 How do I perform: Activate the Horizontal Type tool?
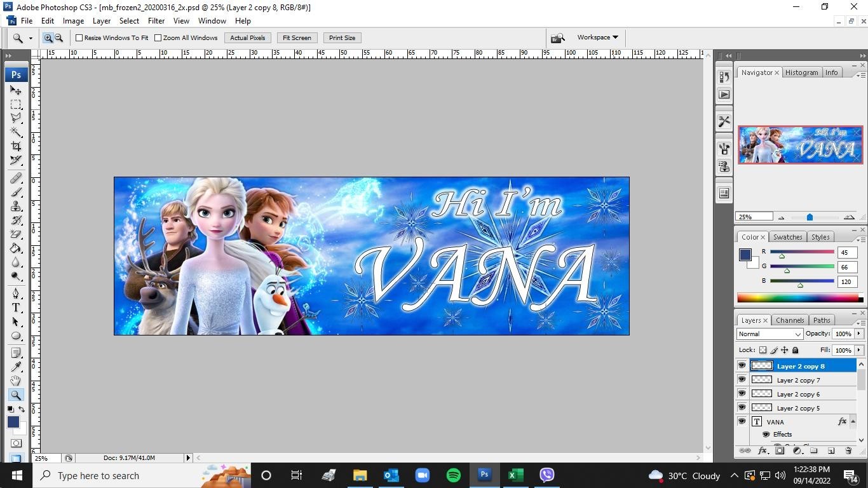[x=16, y=308]
